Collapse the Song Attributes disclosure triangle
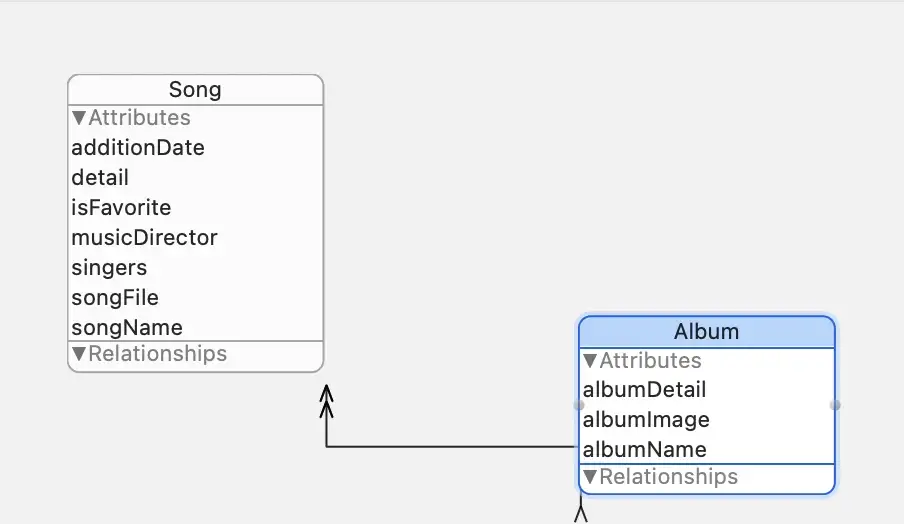 [79, 118]
